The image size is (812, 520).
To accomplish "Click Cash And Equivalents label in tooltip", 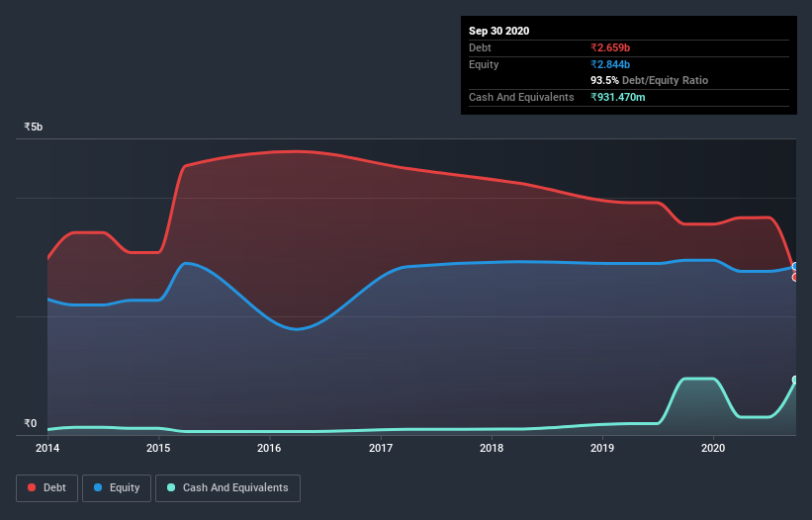I will pyautogui.click(x=521, y=97).
